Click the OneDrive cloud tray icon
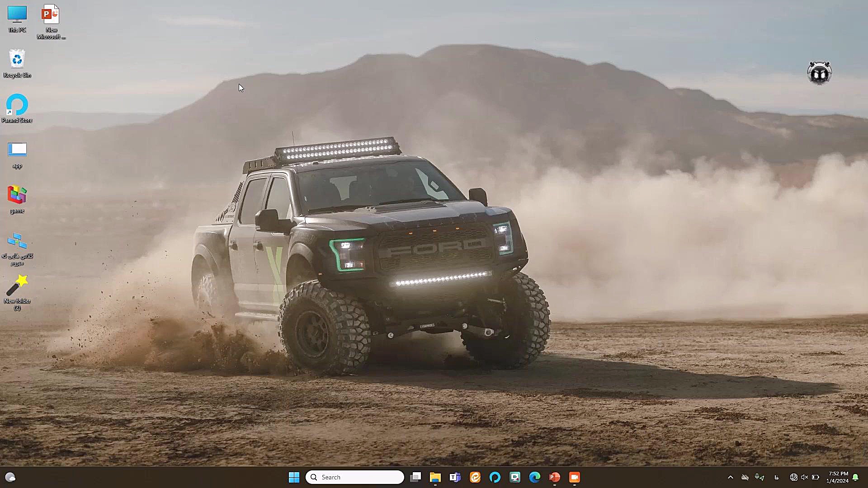This screenshot has height=488, width=868. point(745,477)
